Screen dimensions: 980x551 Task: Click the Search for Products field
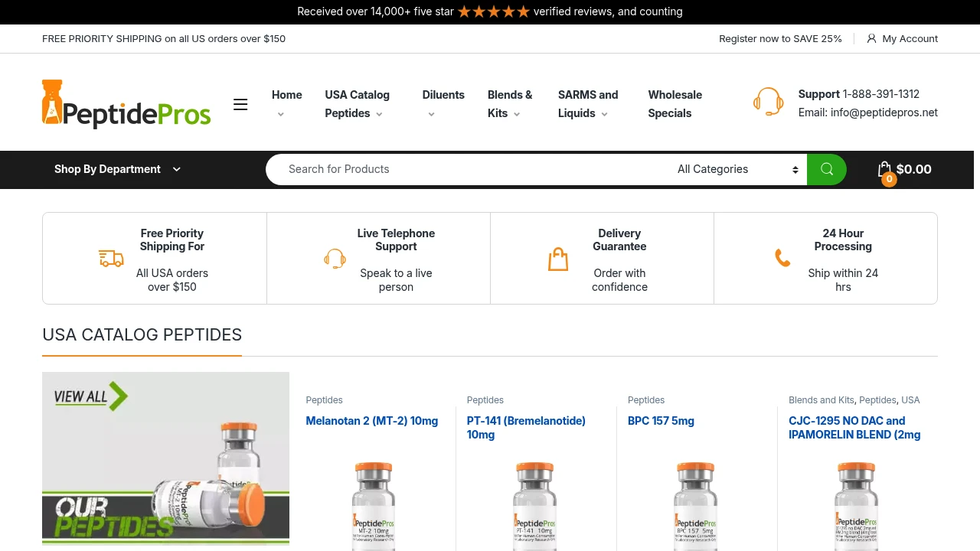pos(467,169)
